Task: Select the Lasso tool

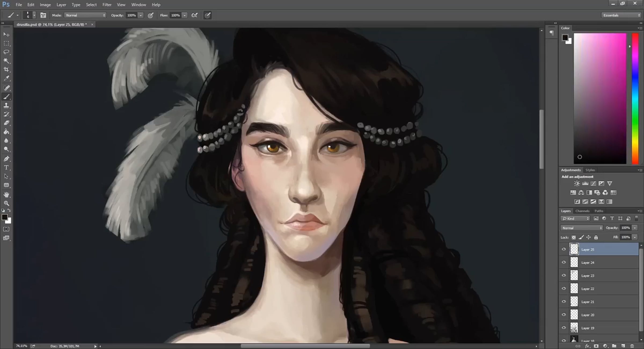Action: point(6,52)
